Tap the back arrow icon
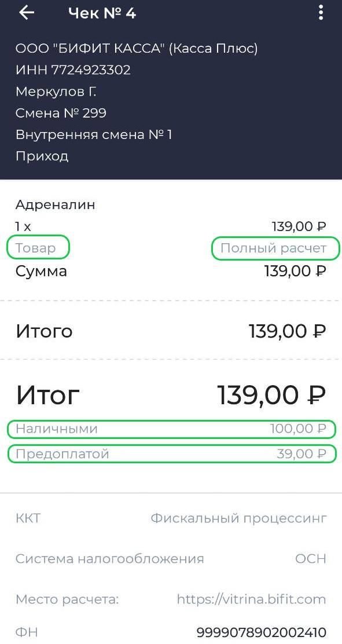Image resolution: width=342 pixels, height=644 pixels. coord(27,13)
